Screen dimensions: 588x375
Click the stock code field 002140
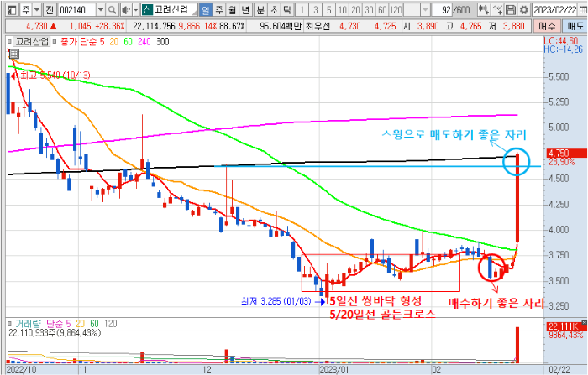(x=77, y=10)
